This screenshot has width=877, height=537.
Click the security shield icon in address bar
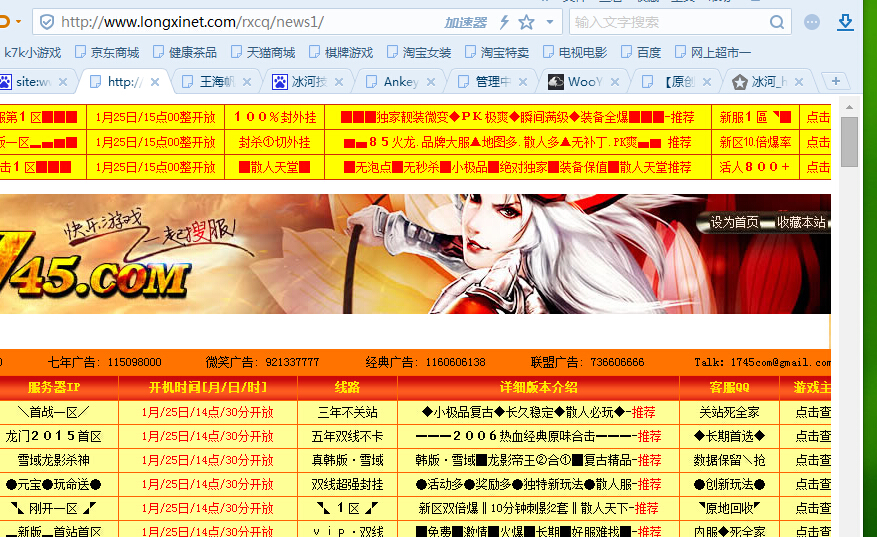47,22
